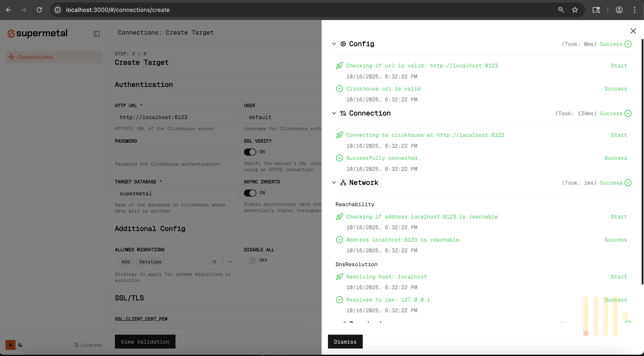Switch to dark mode with the moon icon
The image size is (644, 356).
(x=20, y=344)
